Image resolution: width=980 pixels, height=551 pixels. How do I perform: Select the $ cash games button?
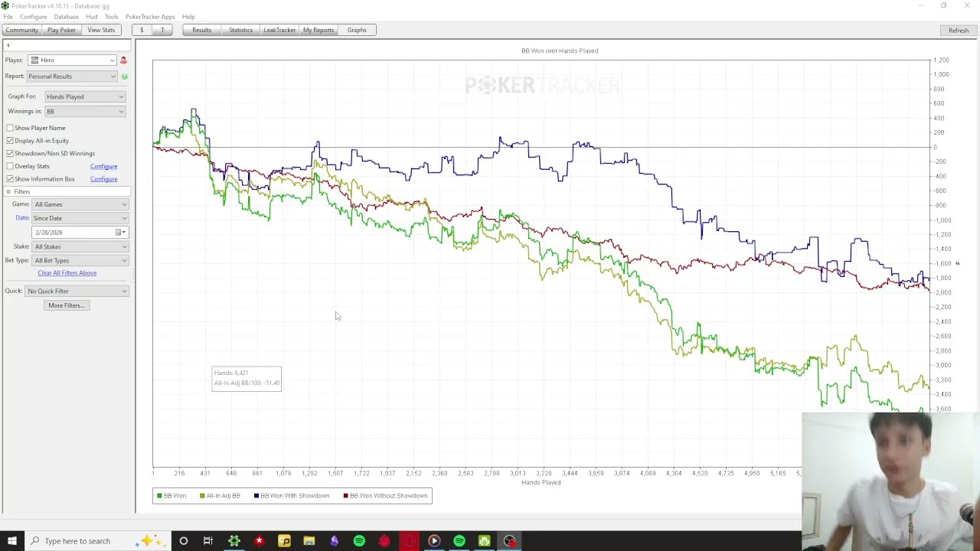pyautogui.click(x=142, y=30)
